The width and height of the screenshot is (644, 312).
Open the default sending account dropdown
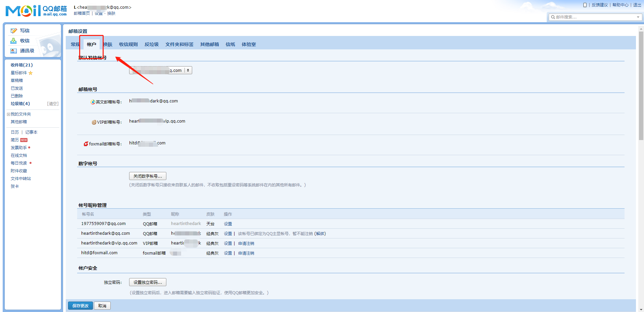click(x=188, y=70)
